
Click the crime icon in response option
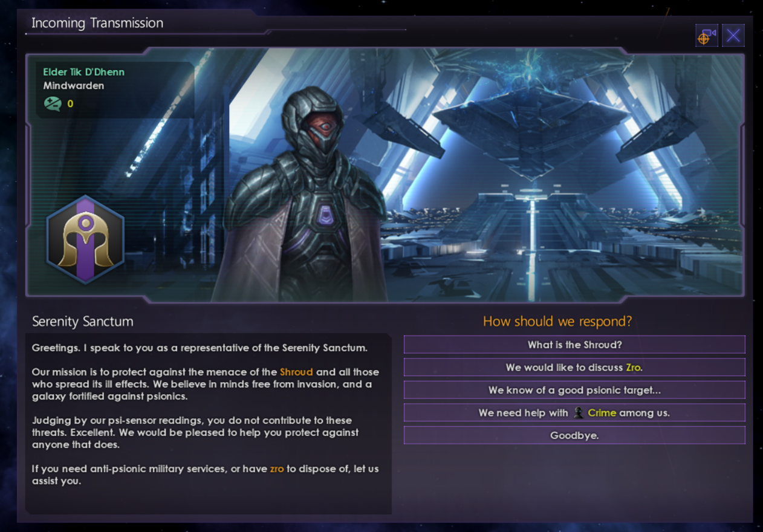(579, 412)
